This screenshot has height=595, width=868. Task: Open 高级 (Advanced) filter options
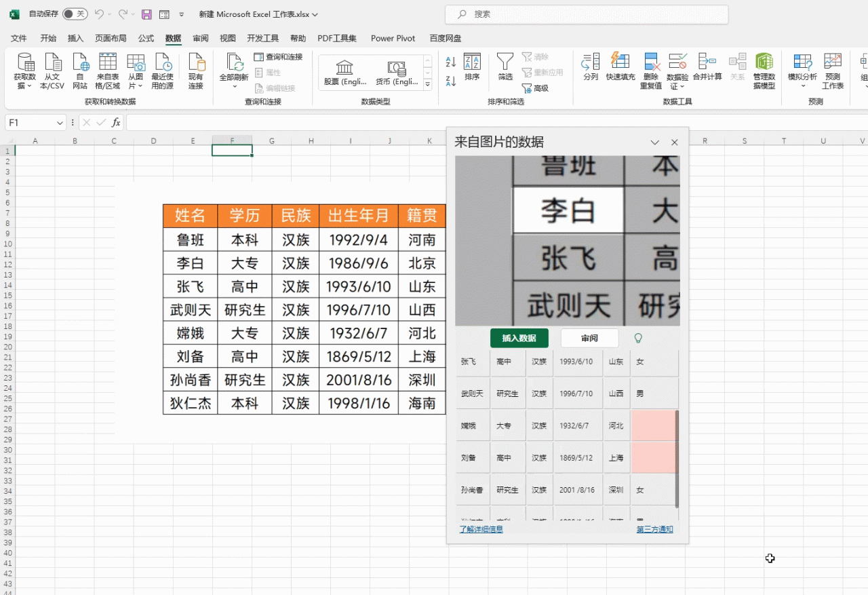[535, 88]
